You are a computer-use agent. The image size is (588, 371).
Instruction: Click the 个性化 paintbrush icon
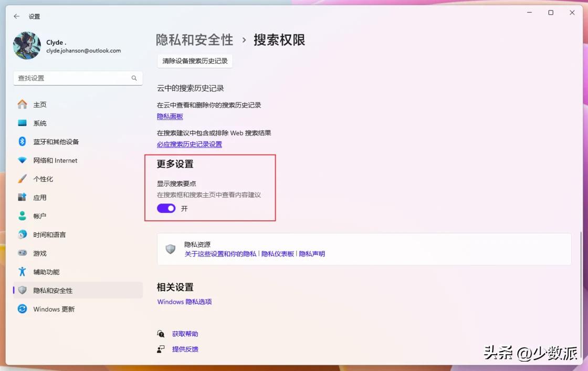coord(22,179)
